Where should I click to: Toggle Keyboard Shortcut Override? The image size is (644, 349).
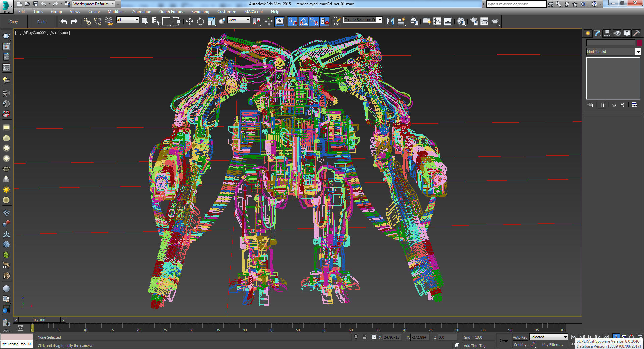[280, 21]
